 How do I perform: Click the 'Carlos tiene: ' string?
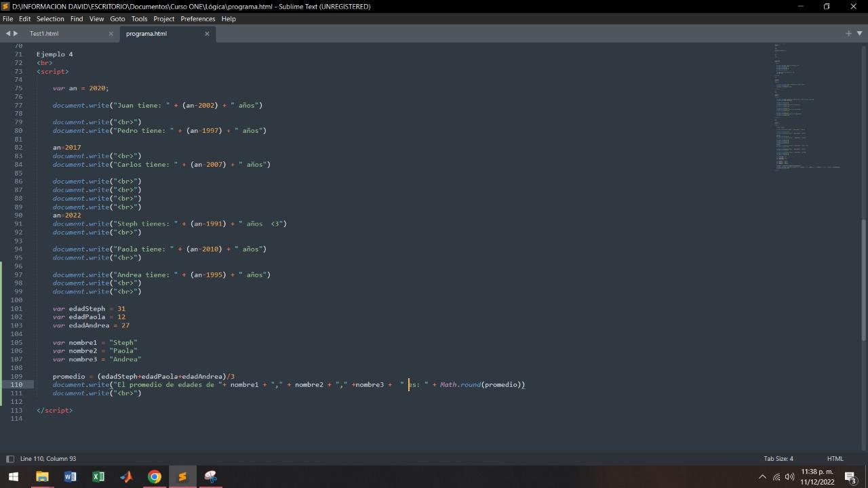click(x=147, y=164)
